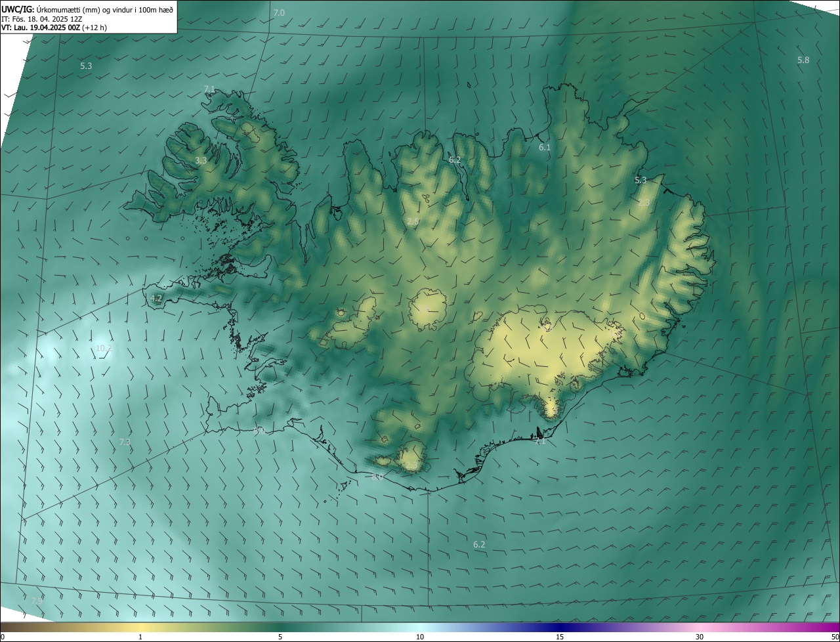Click the 6.1 value label on the map
Viewport: 840px width, 642px height.
click(x=545, y=148)
